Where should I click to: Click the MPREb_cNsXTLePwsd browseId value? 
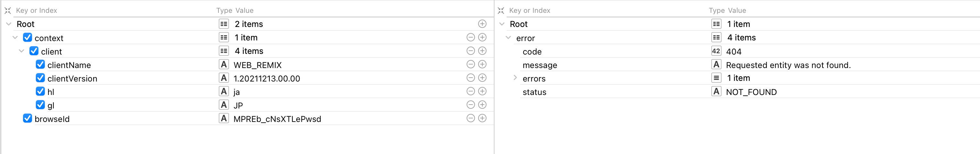(277, 119)
